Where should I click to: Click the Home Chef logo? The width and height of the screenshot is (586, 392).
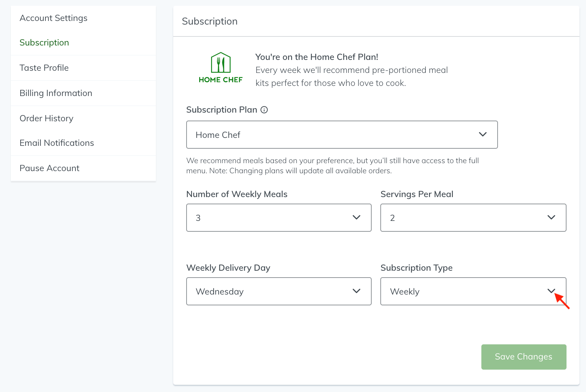click(220, 68)
